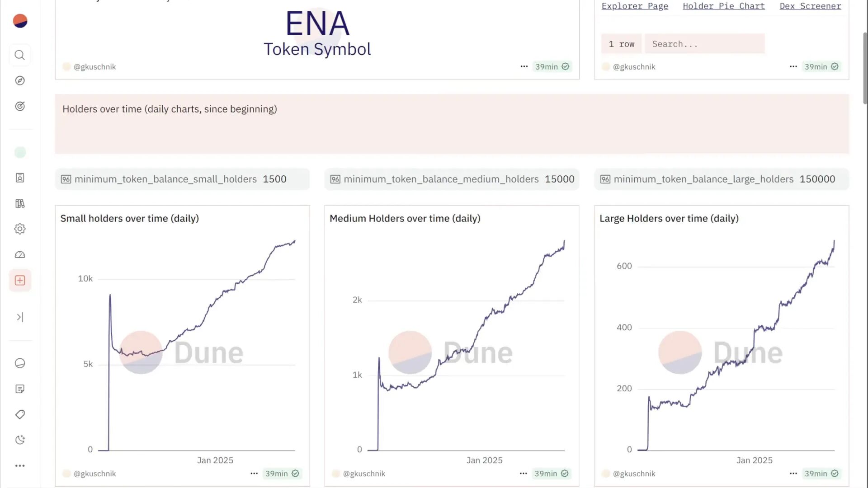Switch to the Holder Pie Chart link
Viewport: 868px width, 488px height.
coord(723,6)
